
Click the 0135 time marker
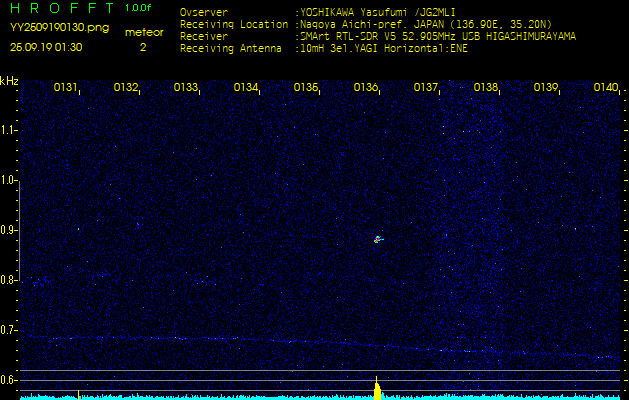coord(305,87)
